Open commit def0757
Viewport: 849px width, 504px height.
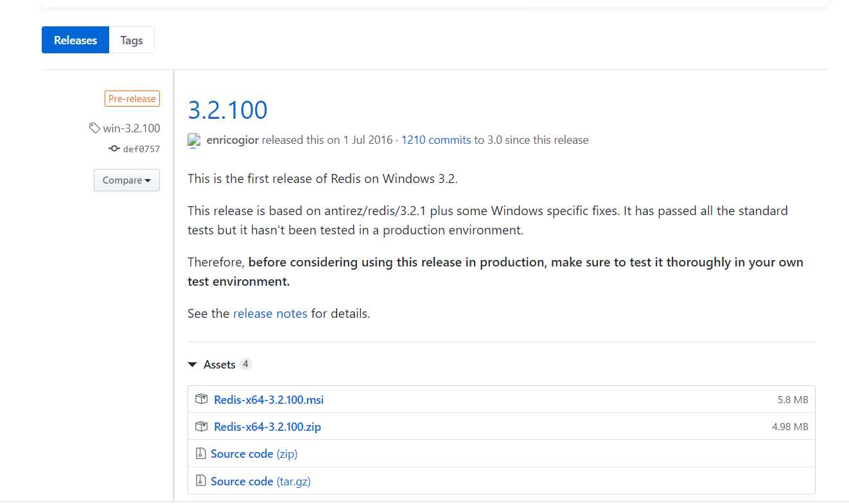(x=141, y=149)
